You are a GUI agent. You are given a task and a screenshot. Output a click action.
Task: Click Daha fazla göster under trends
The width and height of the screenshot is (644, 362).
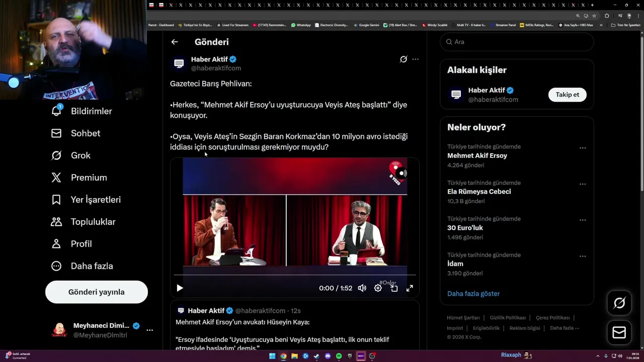pyautogui.click(x=473, y=294)
